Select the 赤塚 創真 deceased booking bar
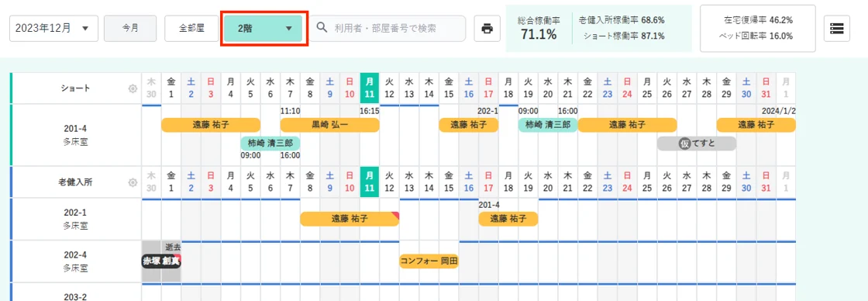Screen dimensions: 868x301 pyautogui.click(x=162, y=261)
